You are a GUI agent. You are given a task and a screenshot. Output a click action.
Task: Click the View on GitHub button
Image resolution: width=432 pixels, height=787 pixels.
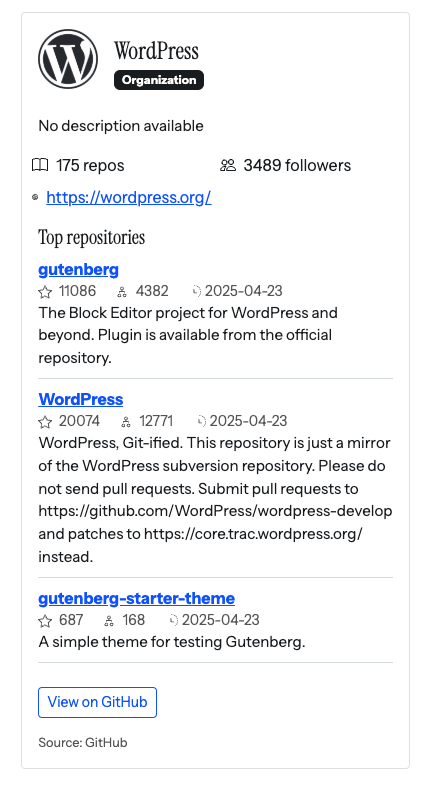[97, 702]
